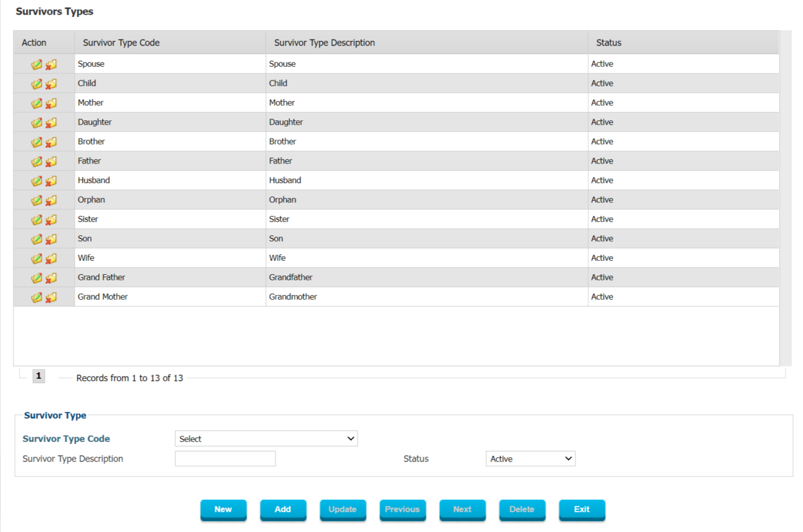Click the grid's vertical scrollbar
The image size is (803, 532).
pos(785,198)
